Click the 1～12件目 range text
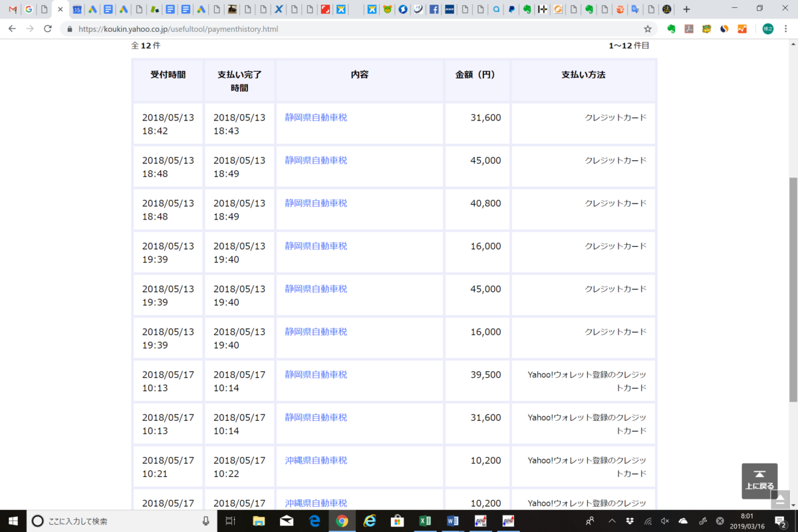798x532 pixels. coord(629,45)
